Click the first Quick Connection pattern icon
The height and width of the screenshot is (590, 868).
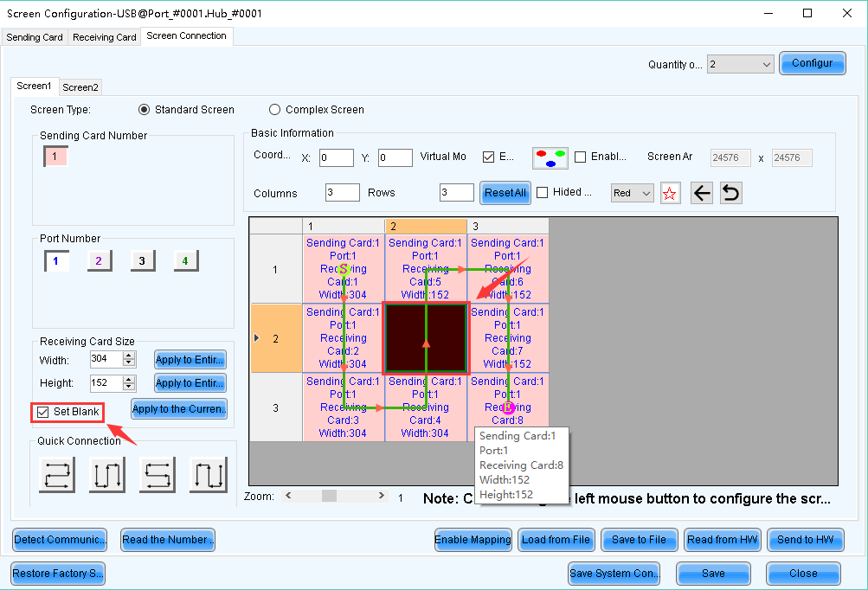[x=57, y=474]
